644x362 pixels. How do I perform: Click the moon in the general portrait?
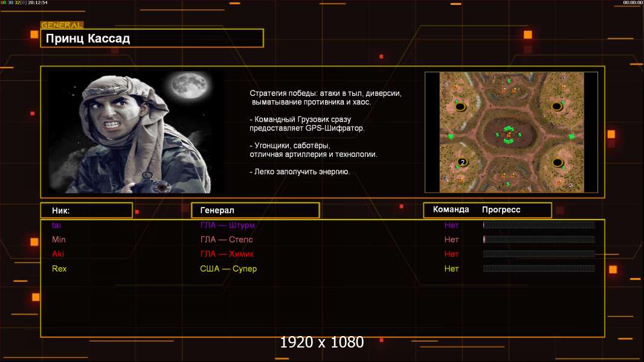click(190, 86)
